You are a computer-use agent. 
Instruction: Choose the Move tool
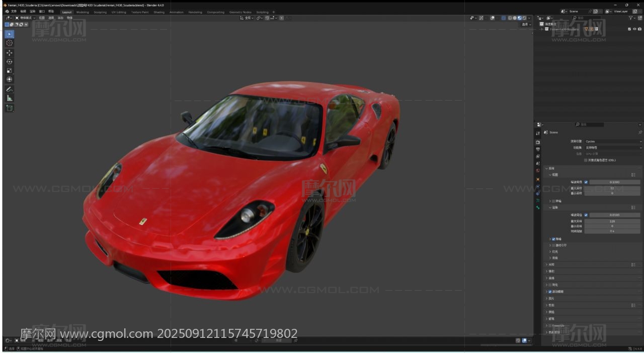click(10, 53)
